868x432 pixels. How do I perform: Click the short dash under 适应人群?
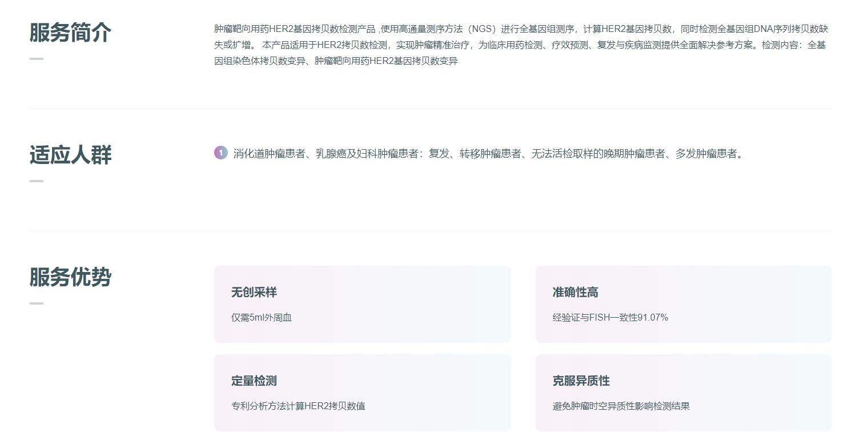pos(36,181)
